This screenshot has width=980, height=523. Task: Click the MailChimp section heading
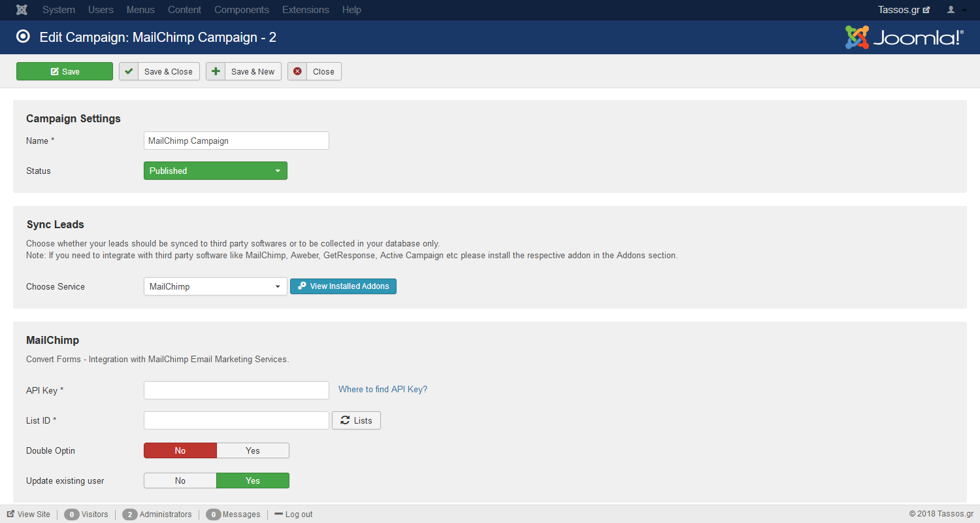point(52,340)
